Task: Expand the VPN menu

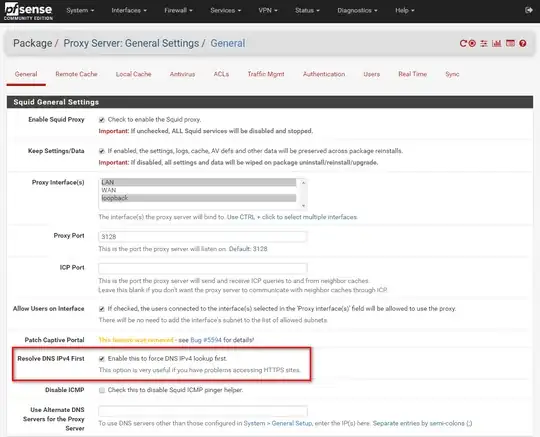Action: [268, 10]
